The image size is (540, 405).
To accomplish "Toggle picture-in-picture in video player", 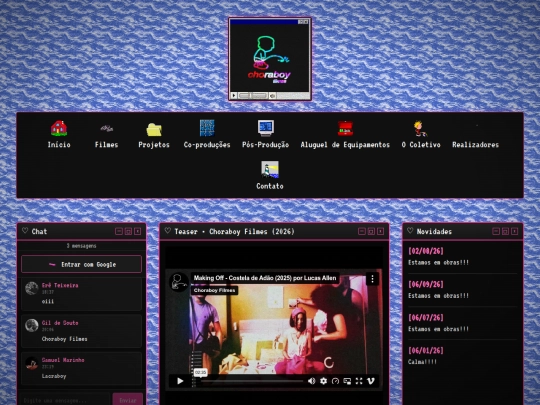I will tap(347, 381).
